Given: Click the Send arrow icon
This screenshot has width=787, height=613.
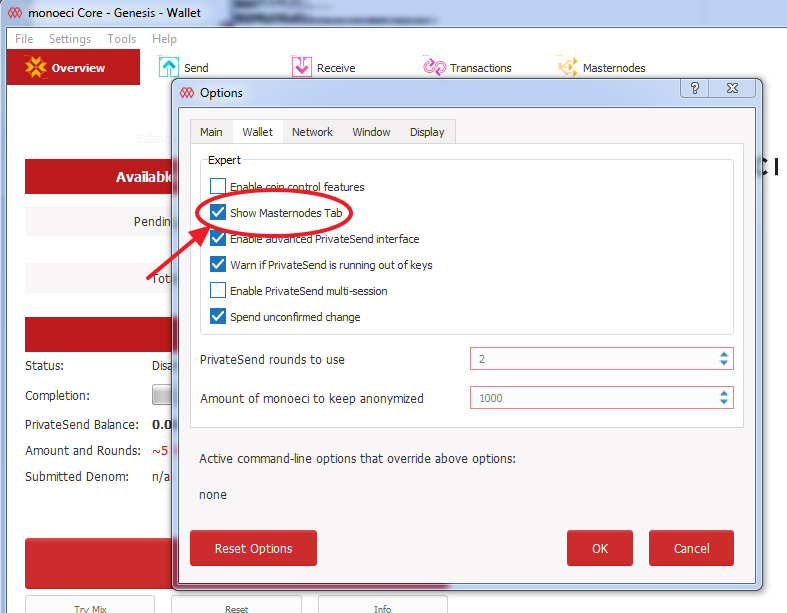Looking at the screenshot, I should [169, 67].
